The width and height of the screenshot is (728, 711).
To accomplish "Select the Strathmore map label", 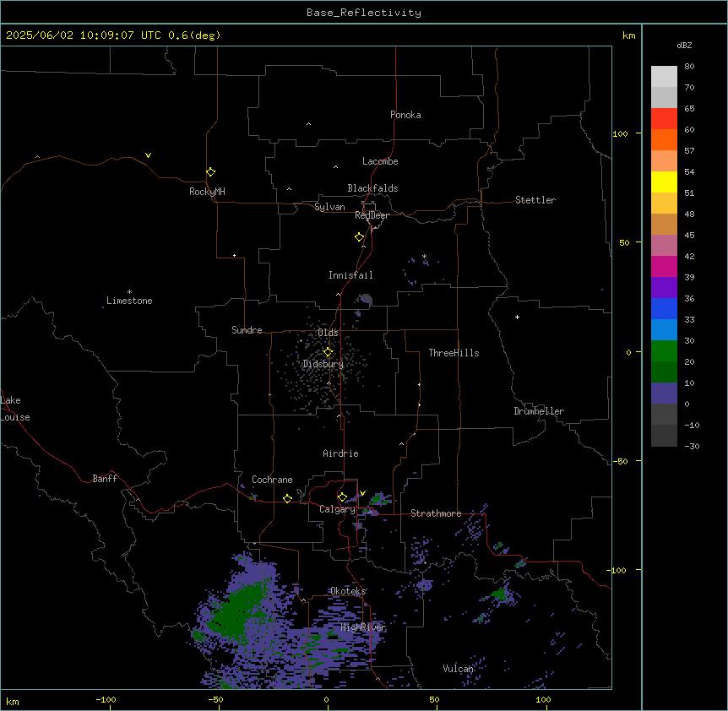I will click(436, 513).
